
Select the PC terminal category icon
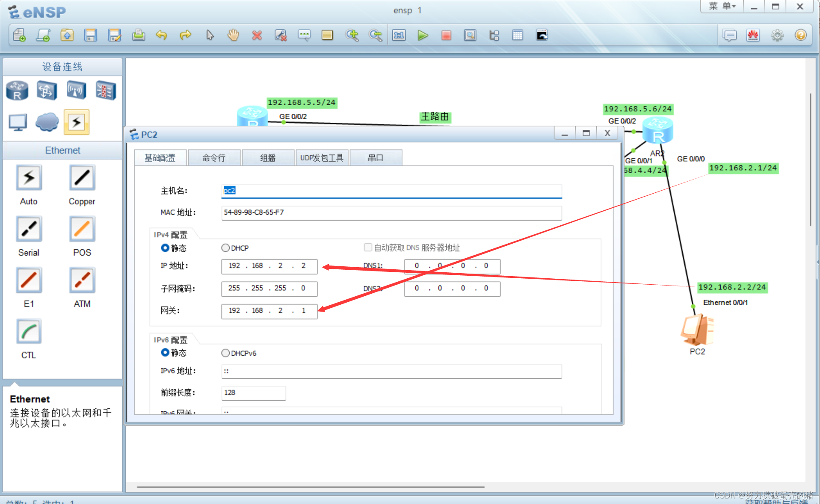pos(18,122)
